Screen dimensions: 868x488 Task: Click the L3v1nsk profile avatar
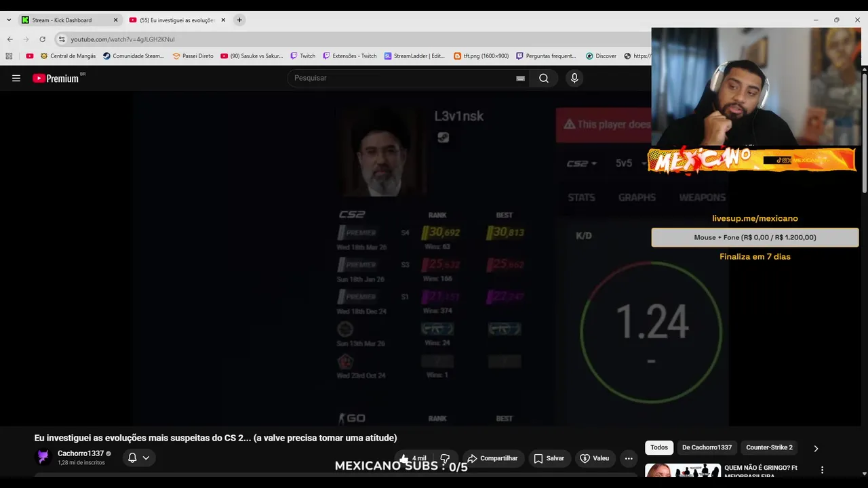[x=382, y=153]
